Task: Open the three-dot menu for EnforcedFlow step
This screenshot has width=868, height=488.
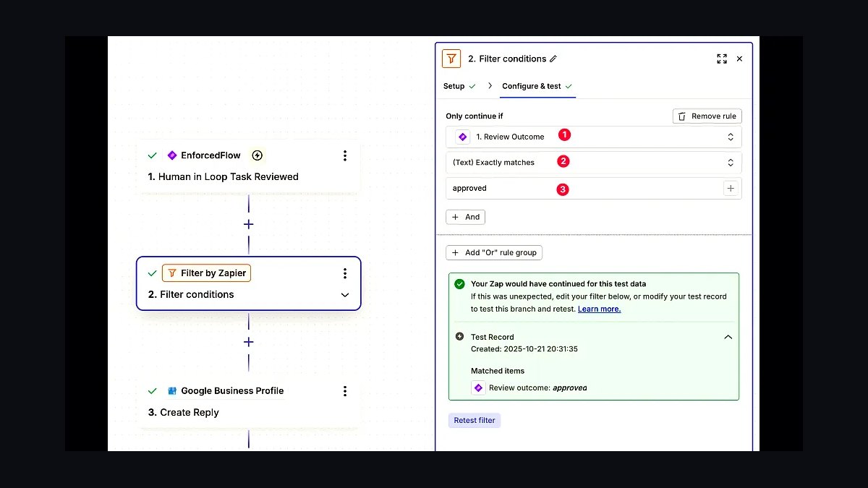Action: coord(345,155)
